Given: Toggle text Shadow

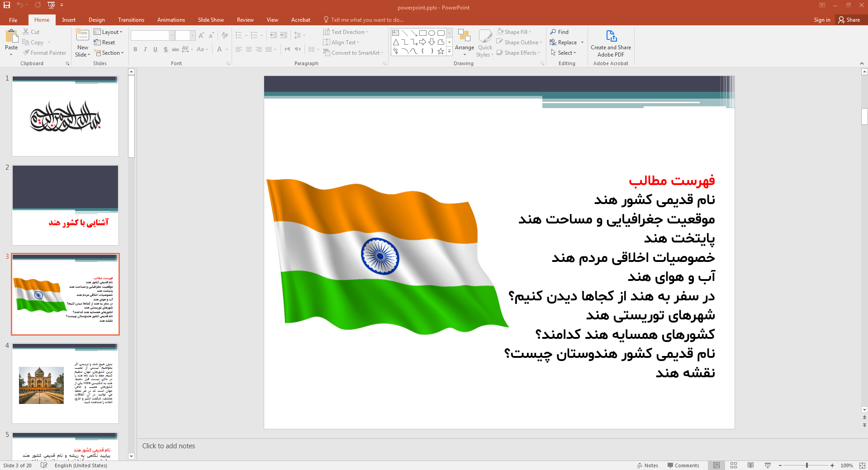Looking at the screenshot, I should tap(166, 49).
